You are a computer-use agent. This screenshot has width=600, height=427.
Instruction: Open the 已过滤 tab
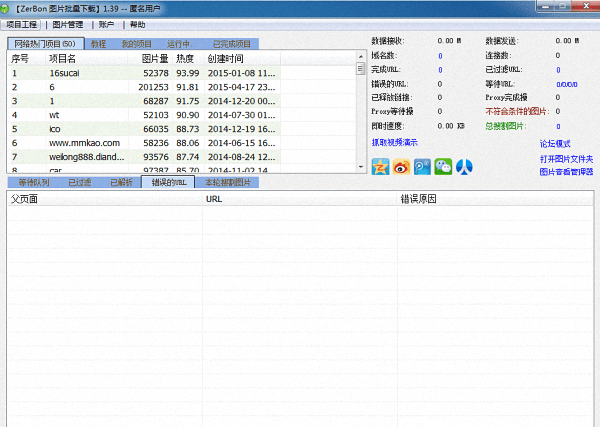[x=80, y=182]
